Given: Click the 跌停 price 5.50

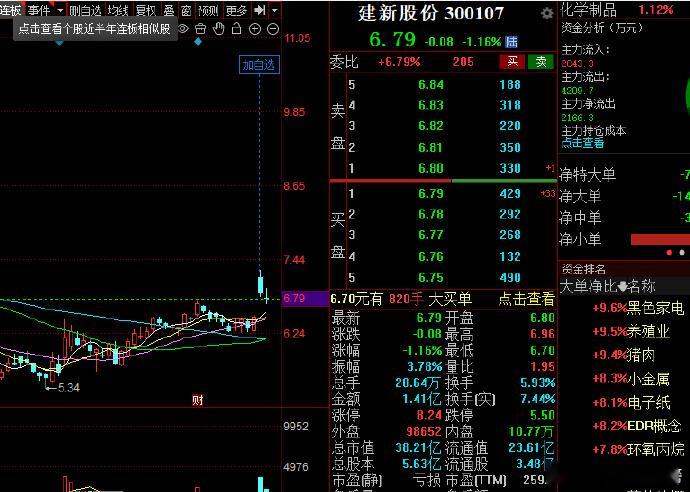Looking at the screenshot, I should click(x=542, y=415).
